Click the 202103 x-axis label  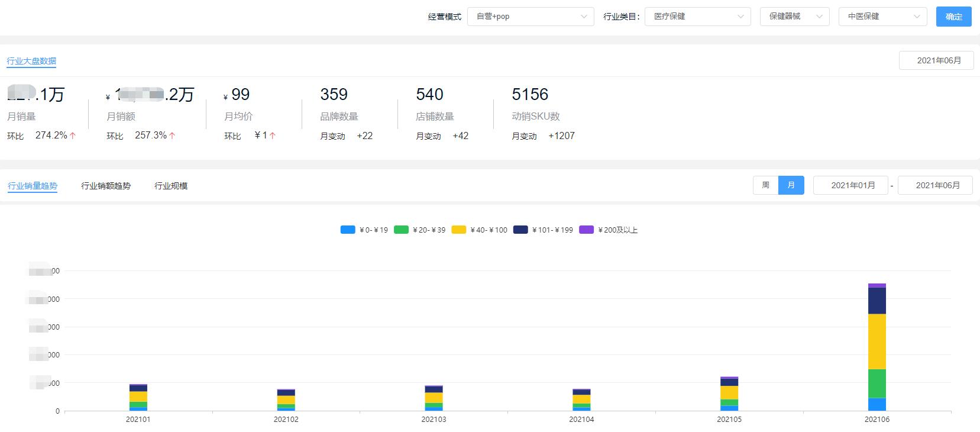[434, 420]
